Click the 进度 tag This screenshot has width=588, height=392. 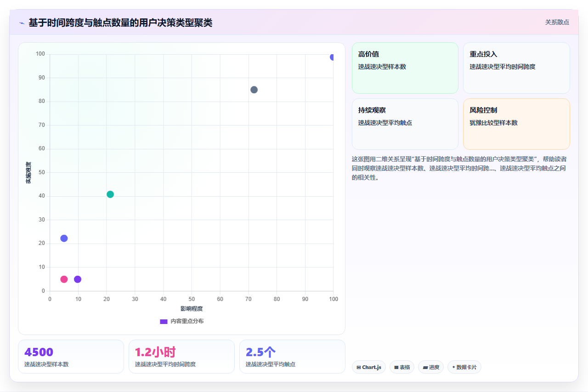click(431, 367)
